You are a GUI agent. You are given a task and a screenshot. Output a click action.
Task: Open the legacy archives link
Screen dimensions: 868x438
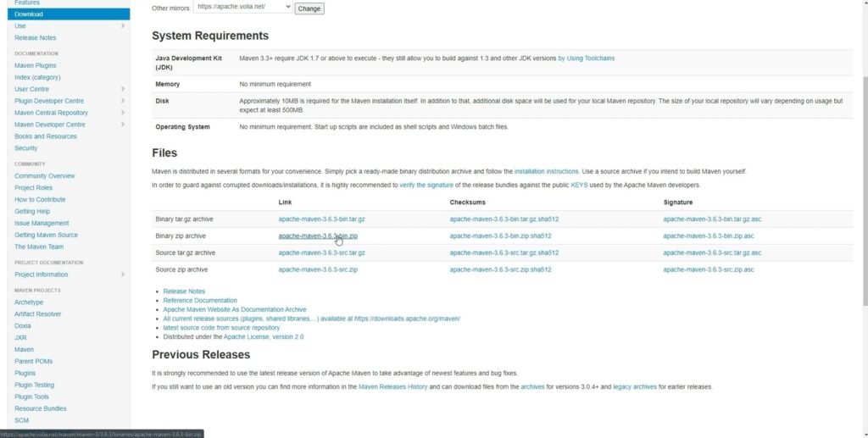(635, 387)
